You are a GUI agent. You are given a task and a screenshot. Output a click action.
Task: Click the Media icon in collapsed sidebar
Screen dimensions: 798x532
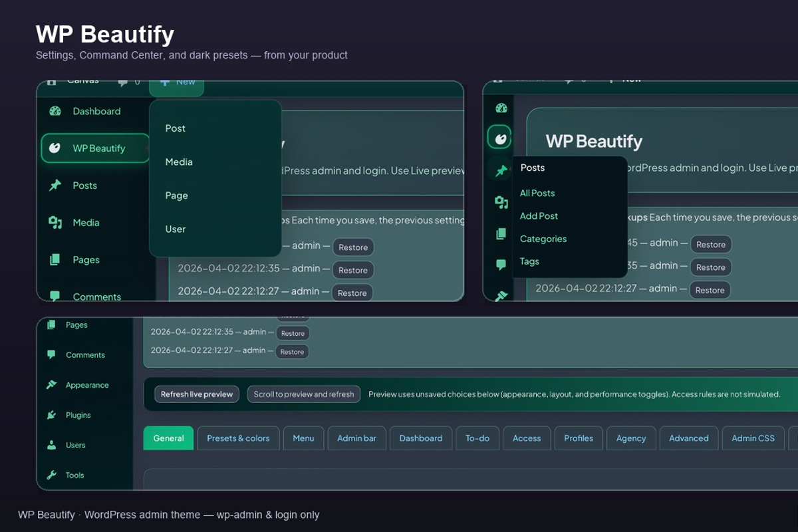point(501,202)
